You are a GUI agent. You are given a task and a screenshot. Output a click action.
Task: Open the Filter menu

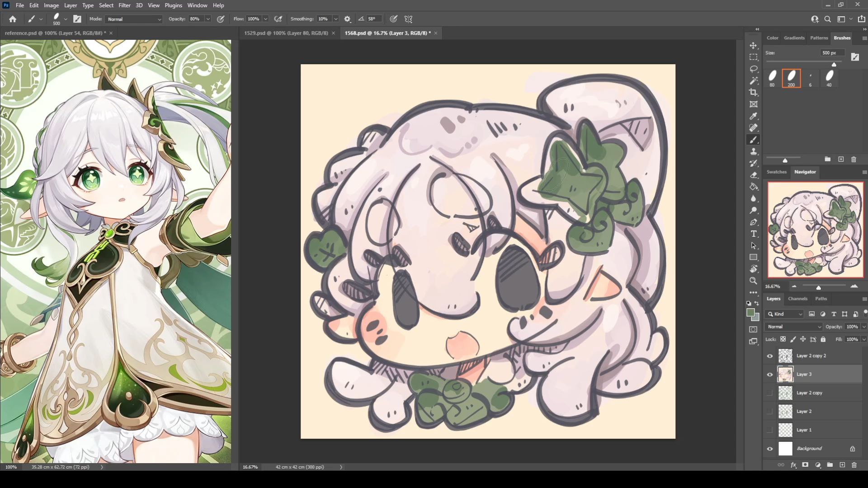click(124, 5)
